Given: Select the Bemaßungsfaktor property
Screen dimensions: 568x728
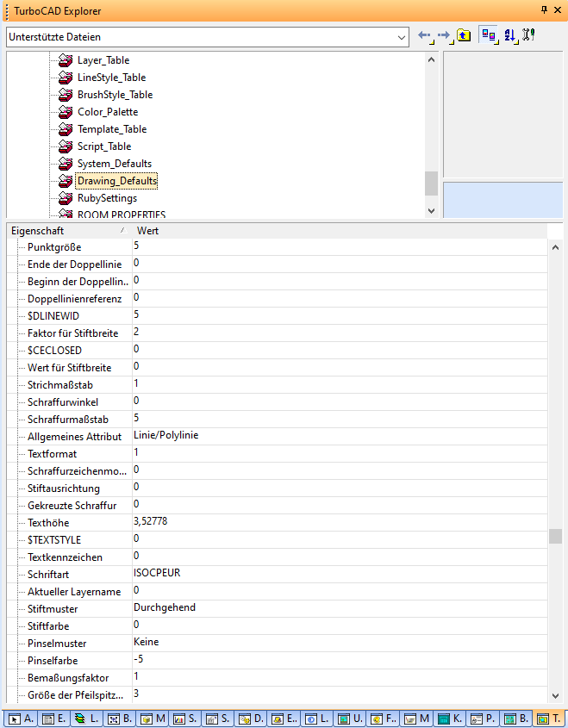Looking at the screenshot, I should pos(278,678).
